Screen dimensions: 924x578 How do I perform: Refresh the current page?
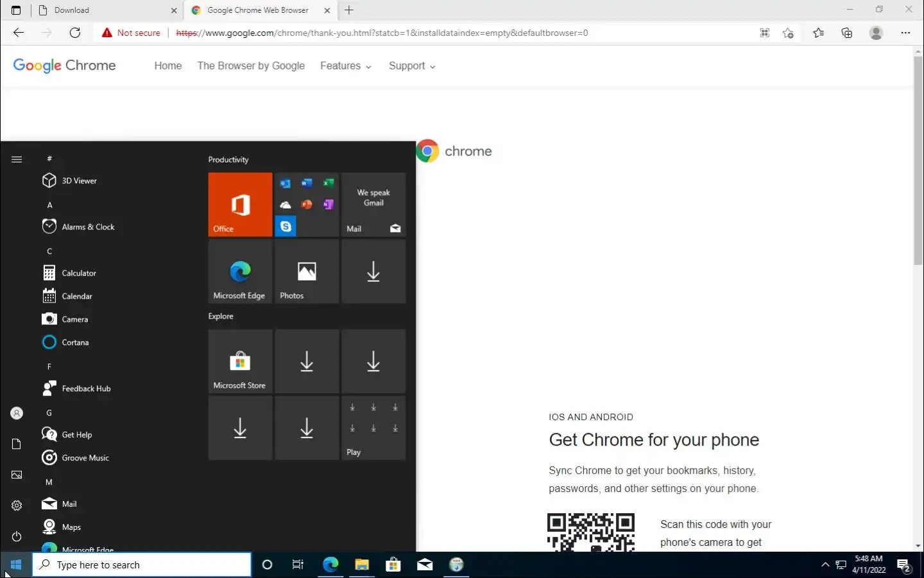click(x=75, y=33)
